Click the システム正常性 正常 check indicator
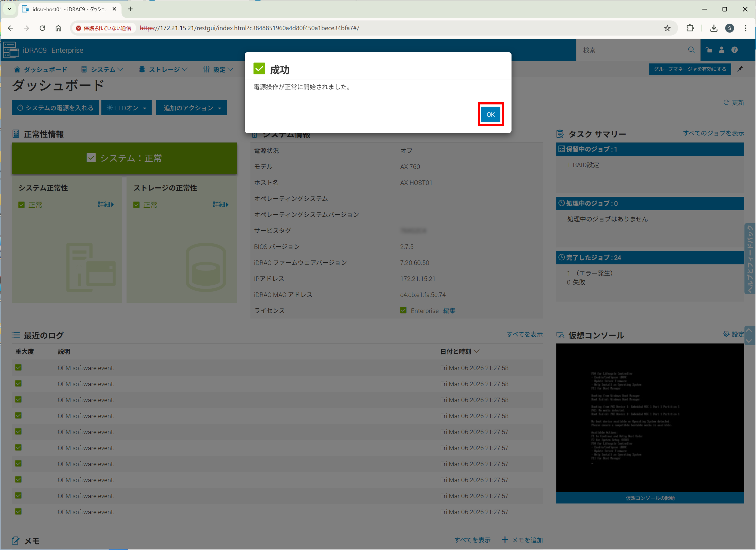This screenshot has width=756, height=550. [22, 205]
